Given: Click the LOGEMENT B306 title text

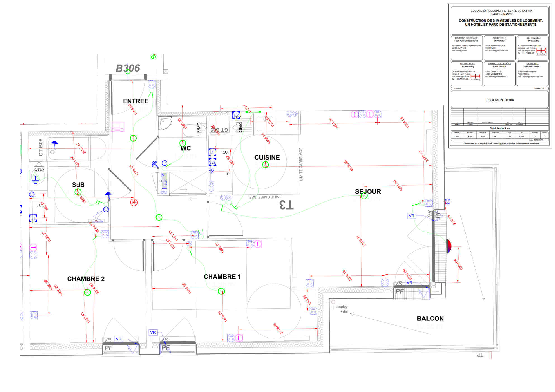Looking at the screenshot, I should [499, 100].
